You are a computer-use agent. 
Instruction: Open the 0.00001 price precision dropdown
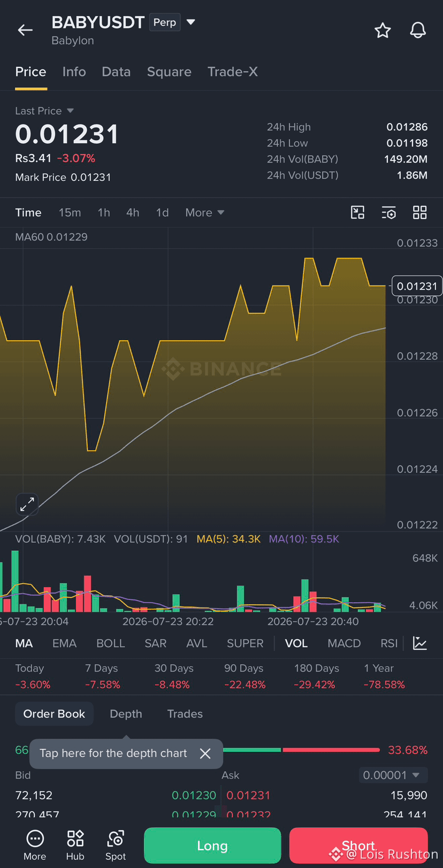pyautogui.click(x=393, y=775)
